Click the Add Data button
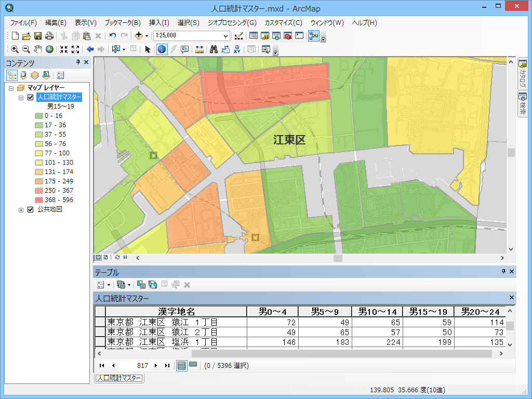Screen dimensions: 532x399 (x=138, y=36)
